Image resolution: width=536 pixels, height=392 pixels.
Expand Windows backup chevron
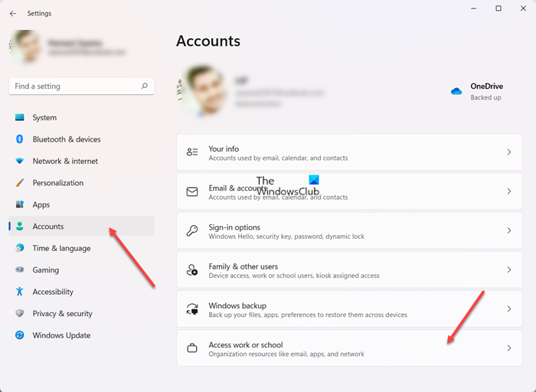pyautogui.click(x=509, y=309)
